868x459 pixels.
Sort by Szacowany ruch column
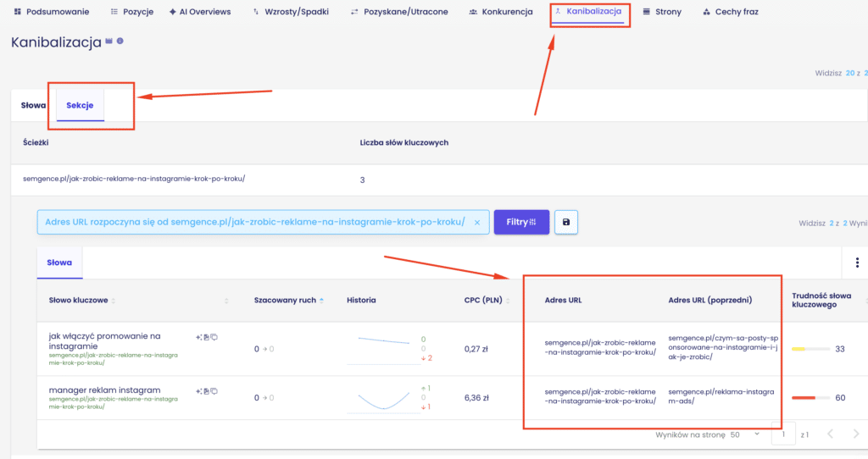coord(289,301)
